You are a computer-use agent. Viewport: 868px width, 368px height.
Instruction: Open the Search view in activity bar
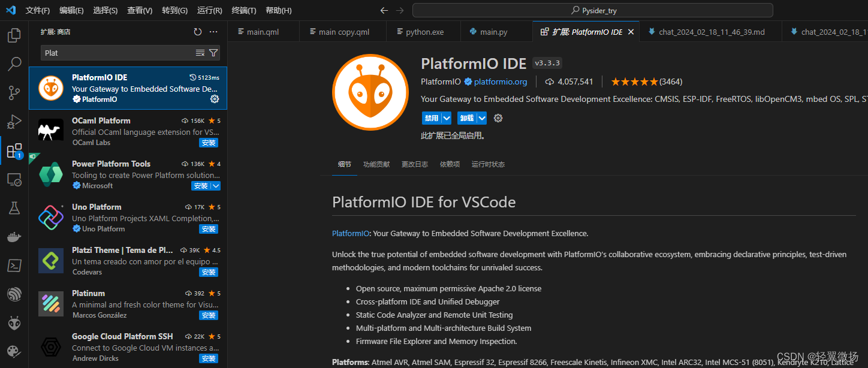(14, 64)
